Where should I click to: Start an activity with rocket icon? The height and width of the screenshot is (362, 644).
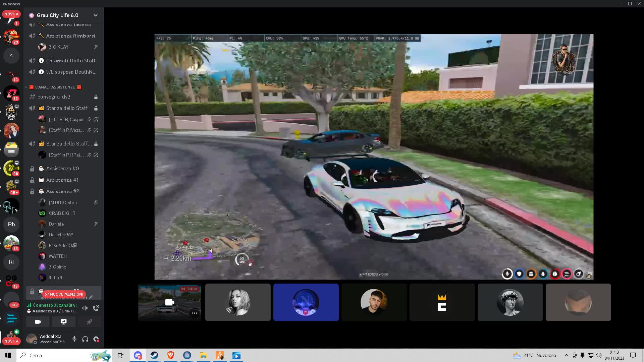89,322
